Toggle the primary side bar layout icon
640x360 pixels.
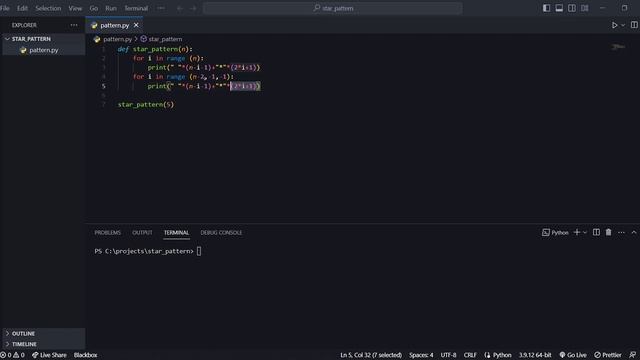tap(546, 8)
